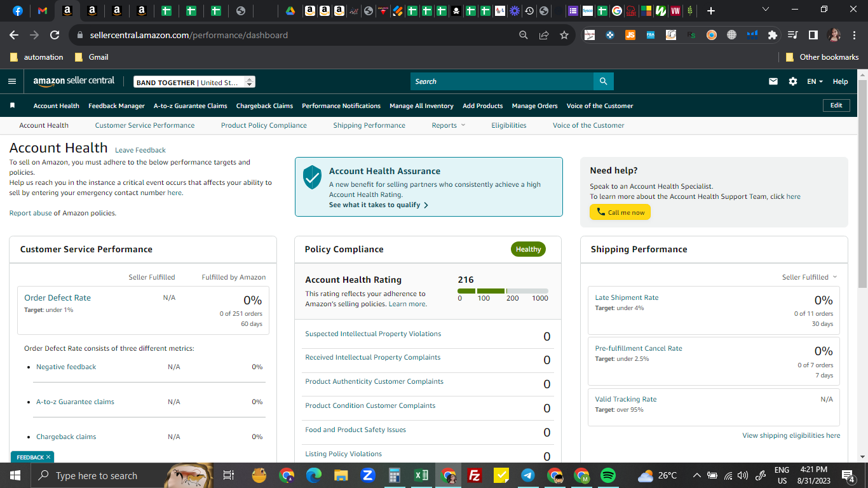Screen dimensions: 868x488
Task: Go back with the browser back arrow
Action: 14,35
